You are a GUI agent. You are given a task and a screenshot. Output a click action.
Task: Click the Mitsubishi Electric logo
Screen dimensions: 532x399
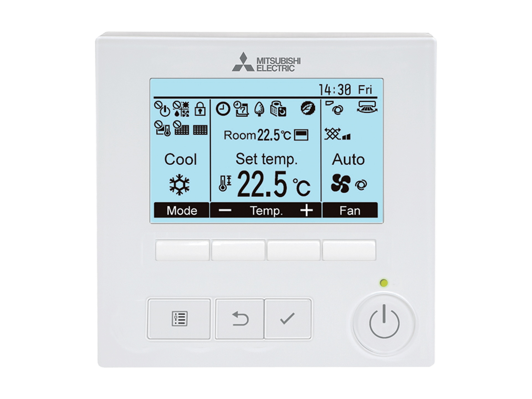(x=266, y=62)
